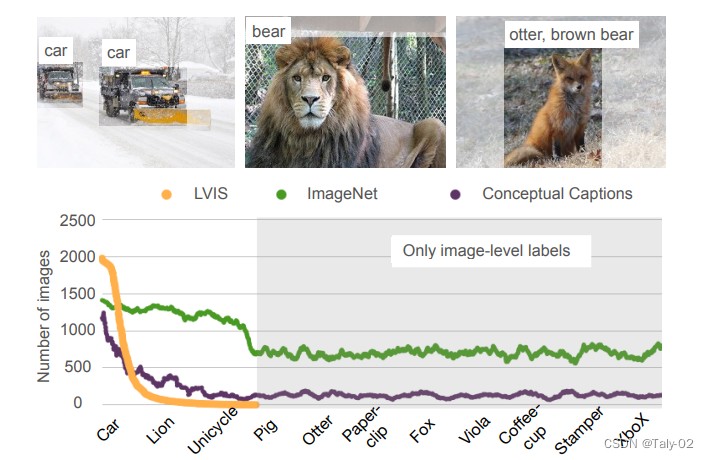
Task: Click the "otter, brown bear" label
Action: click(571, 35)
